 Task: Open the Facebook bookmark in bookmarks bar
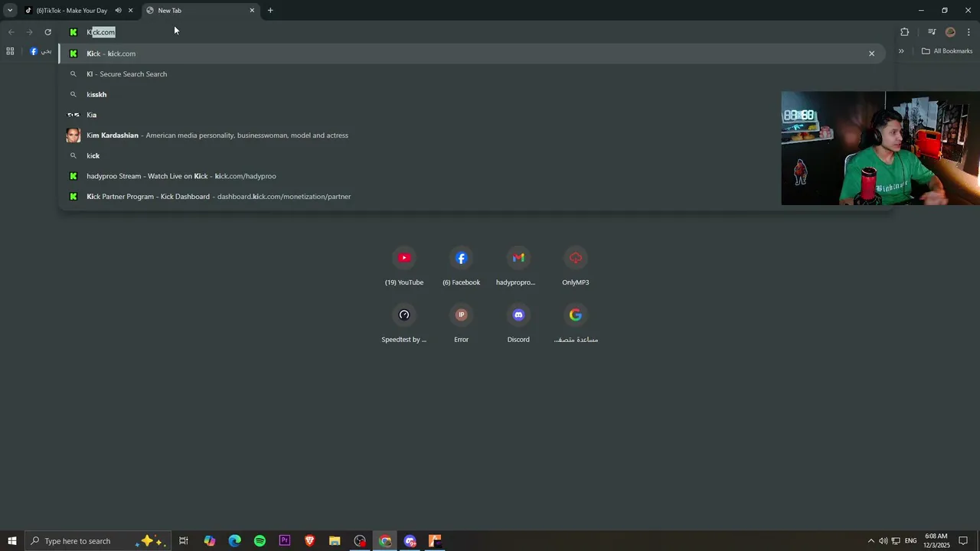(x=41, y=51)
